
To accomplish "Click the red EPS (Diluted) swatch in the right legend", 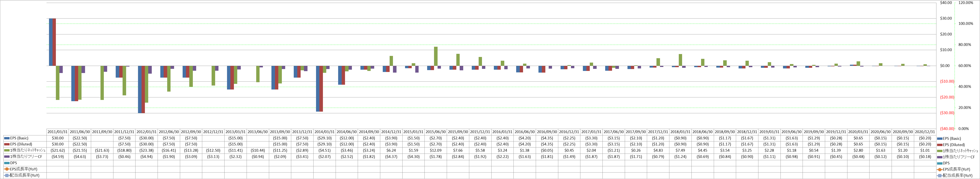I will [x=940, y=145].
